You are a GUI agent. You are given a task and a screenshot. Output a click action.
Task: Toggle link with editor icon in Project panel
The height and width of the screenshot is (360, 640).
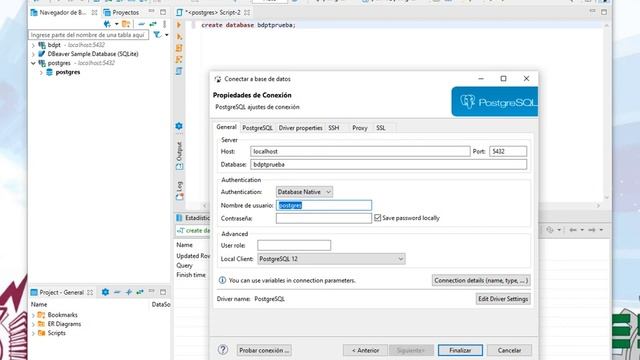pos(140,292)
